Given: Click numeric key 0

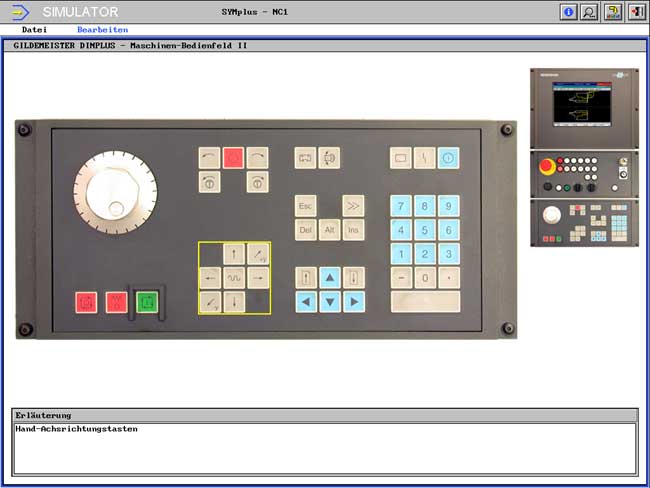Looking at the screenshot, I should (x=424, y=278).
